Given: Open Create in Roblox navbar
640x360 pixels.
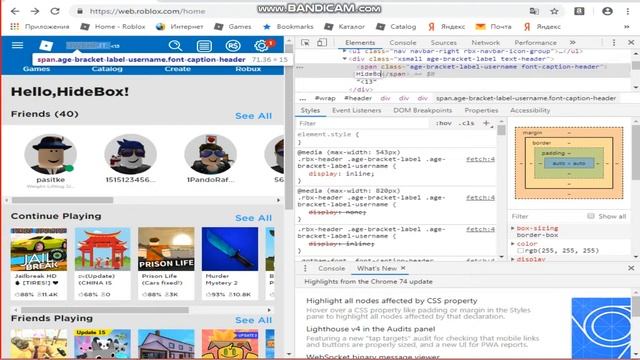Looking at the screenshot, I should click(178, 69).
